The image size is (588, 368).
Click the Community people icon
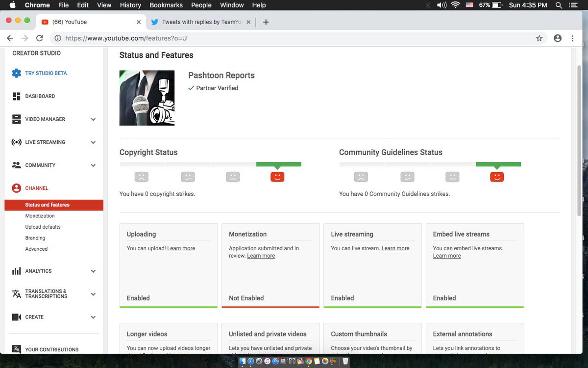click(17, 165)
